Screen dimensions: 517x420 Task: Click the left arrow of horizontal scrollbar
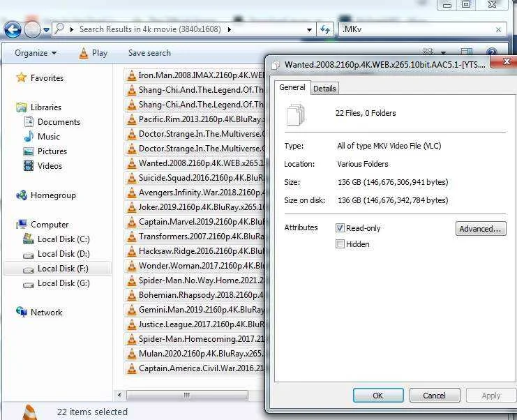(119, 395)
